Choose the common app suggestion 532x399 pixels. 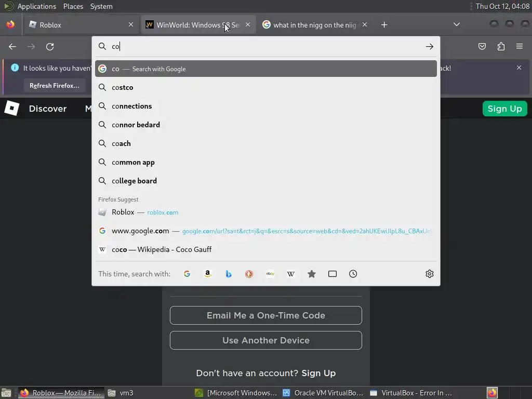click(x=266, y=162)
